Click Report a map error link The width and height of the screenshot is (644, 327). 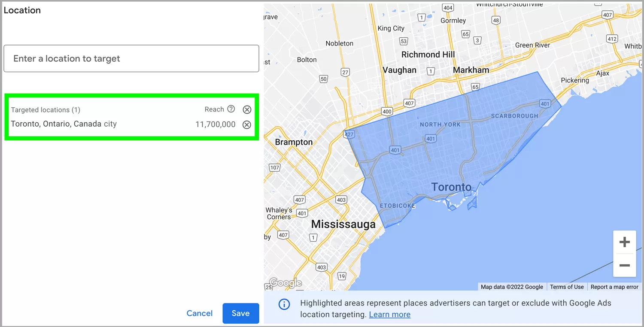(x=614, y=287)
